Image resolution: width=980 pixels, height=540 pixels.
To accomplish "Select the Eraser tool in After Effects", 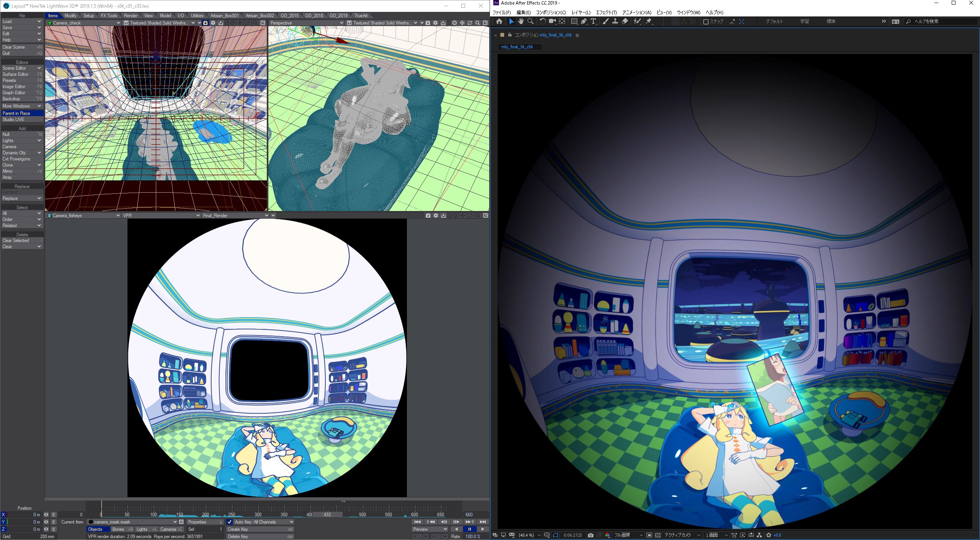I will tap(625, 21).
